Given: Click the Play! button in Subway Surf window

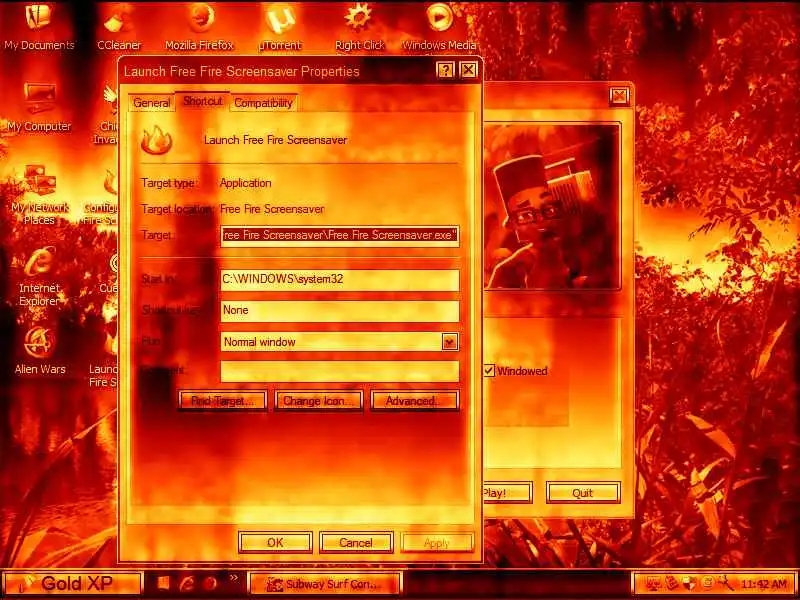Looking at the screenshot, I should pos(507,493).
